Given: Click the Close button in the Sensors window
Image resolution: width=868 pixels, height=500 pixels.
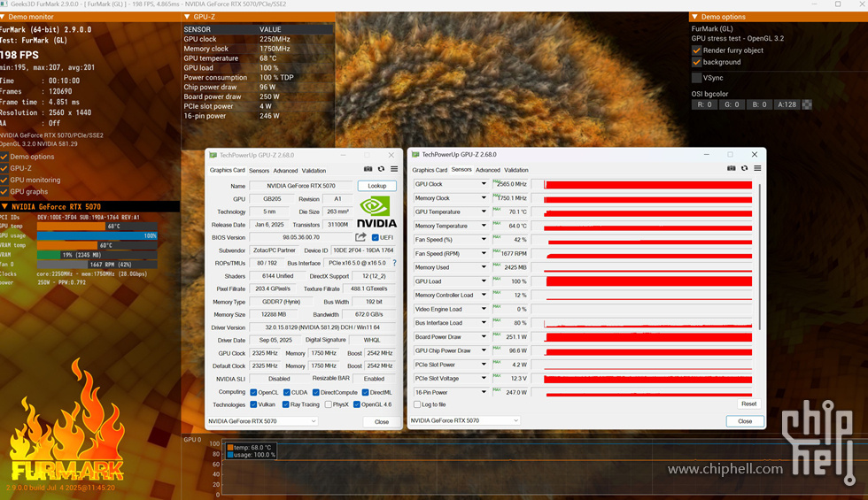Looking at the screenshot, I should [x=745, y=421].
